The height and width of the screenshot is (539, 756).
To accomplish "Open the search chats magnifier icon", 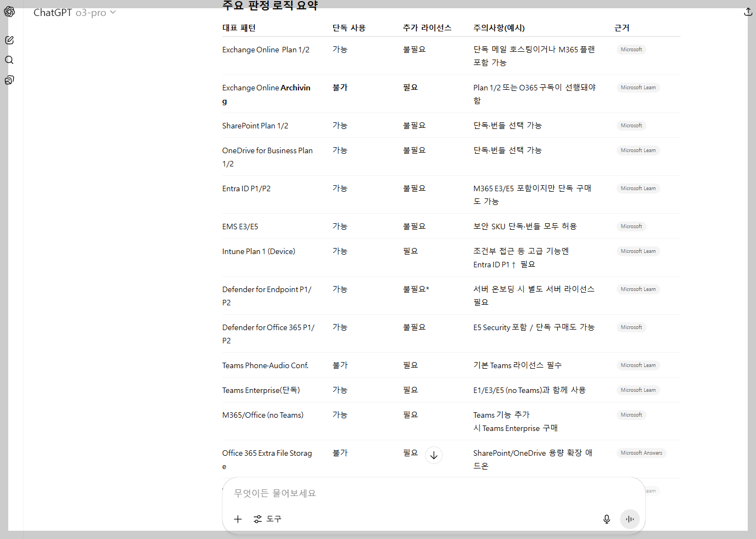I will pos(9,60).
